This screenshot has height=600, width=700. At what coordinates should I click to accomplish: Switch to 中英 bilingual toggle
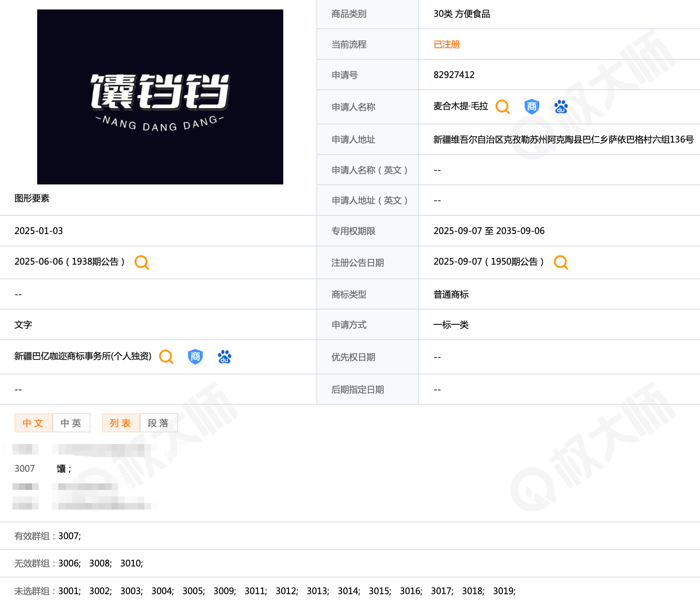coord(71,423)
